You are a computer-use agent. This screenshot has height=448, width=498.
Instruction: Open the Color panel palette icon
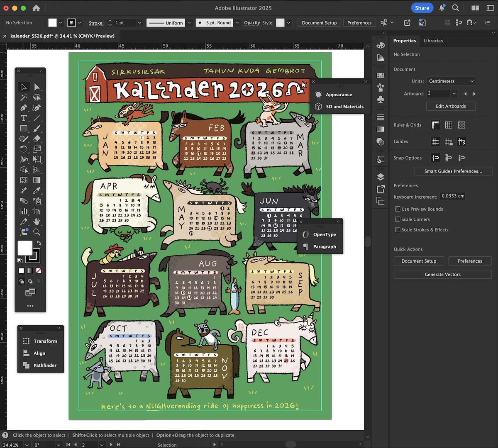point(381,45)
